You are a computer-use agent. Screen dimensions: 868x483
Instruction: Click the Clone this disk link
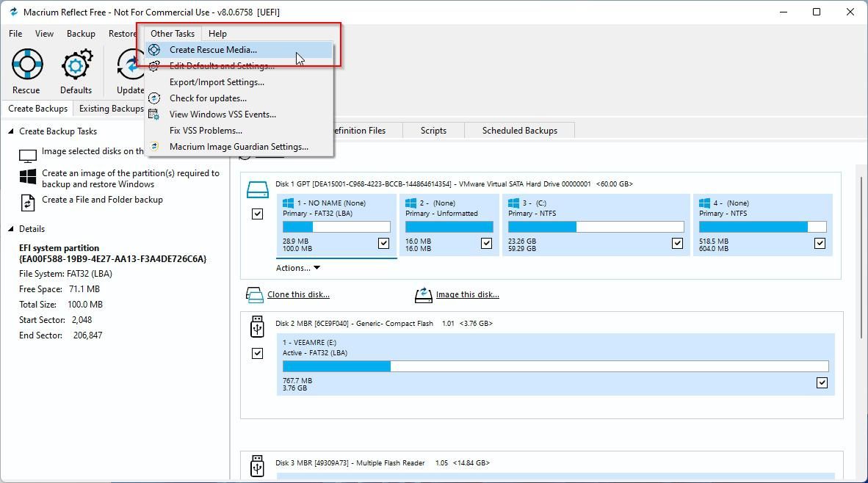click(x=298, y=295)
